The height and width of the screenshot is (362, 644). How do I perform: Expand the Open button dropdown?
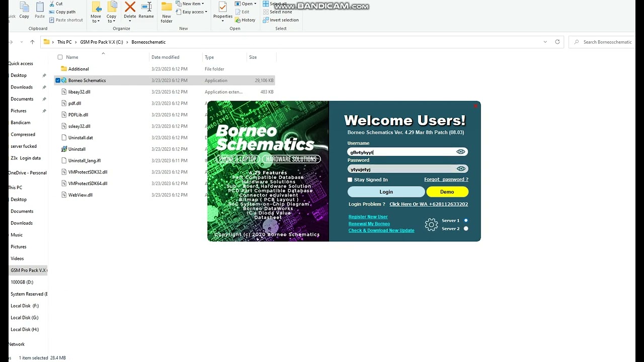coord(255,4)
